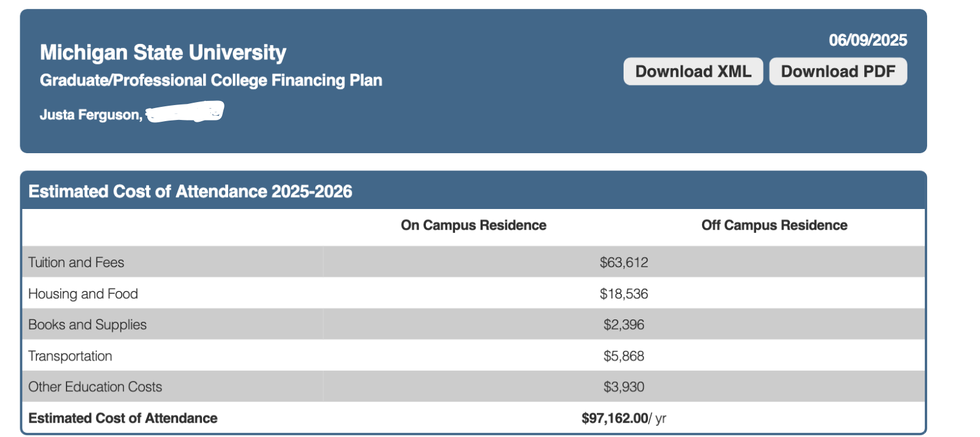The image size is (980, 437).
Task: Select the Tuition and Fees row label
Action: [76, 262]
